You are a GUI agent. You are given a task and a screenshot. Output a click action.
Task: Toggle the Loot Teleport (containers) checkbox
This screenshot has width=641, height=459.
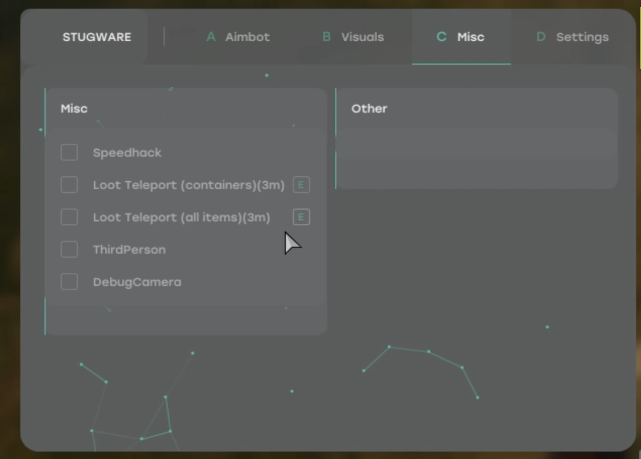click(69, 185)
